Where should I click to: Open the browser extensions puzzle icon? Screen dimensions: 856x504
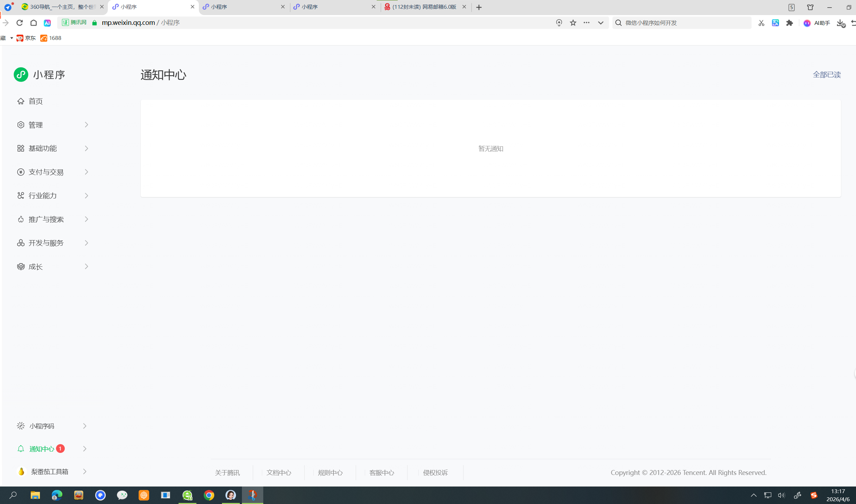(x=789, y=23)
